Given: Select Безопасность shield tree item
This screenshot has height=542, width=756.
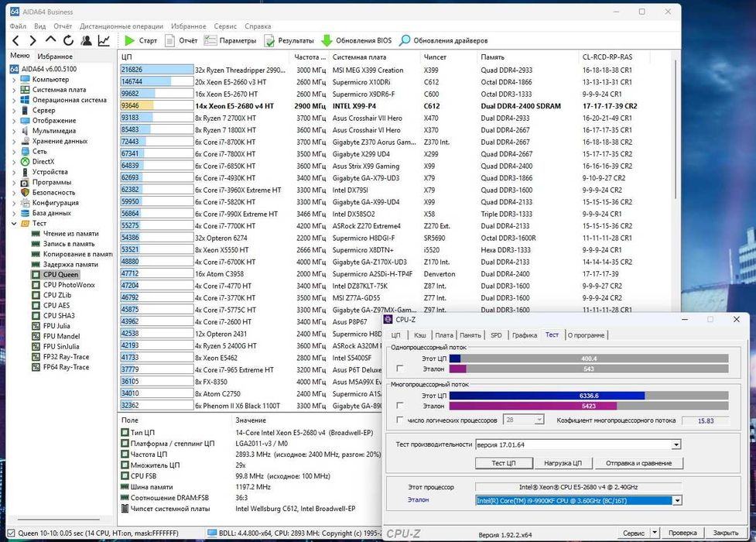Looking at the screenshot, I should (x=53, y=192).
